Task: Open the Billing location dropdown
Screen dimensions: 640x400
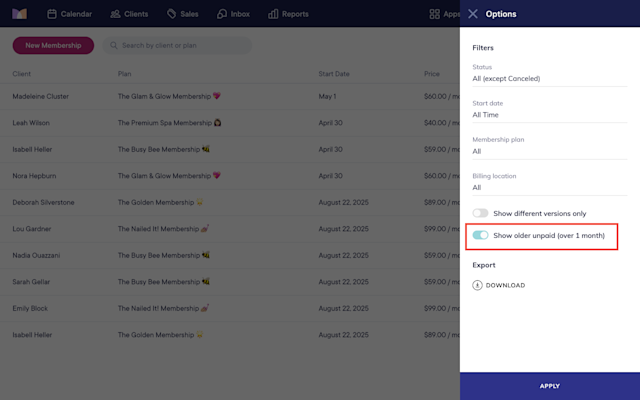Action: pos(549,183)
